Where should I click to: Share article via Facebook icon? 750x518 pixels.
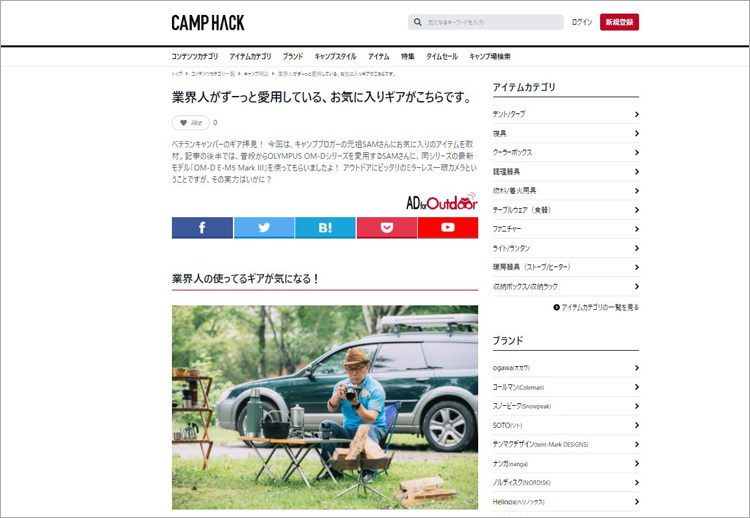pos(202,228)
